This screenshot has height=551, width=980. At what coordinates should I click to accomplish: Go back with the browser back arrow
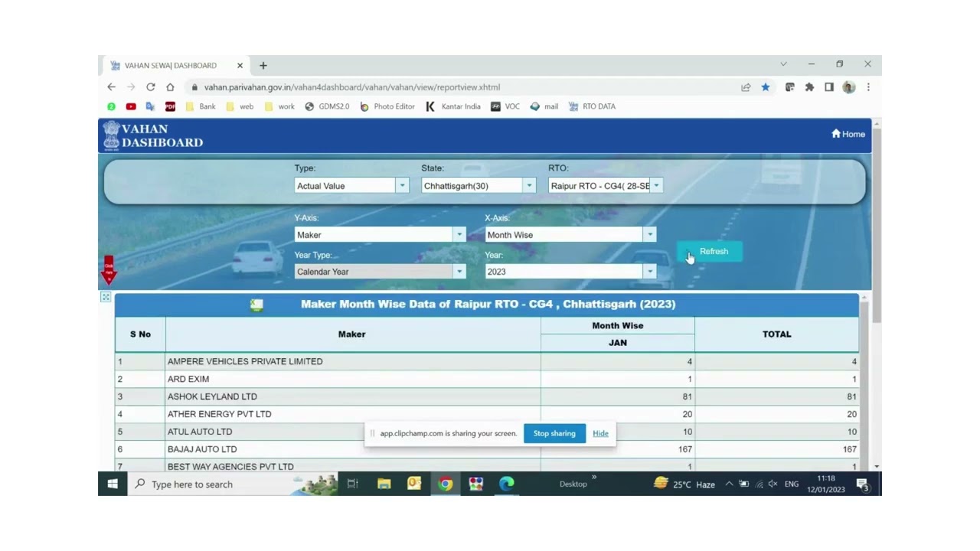(112, 87)
